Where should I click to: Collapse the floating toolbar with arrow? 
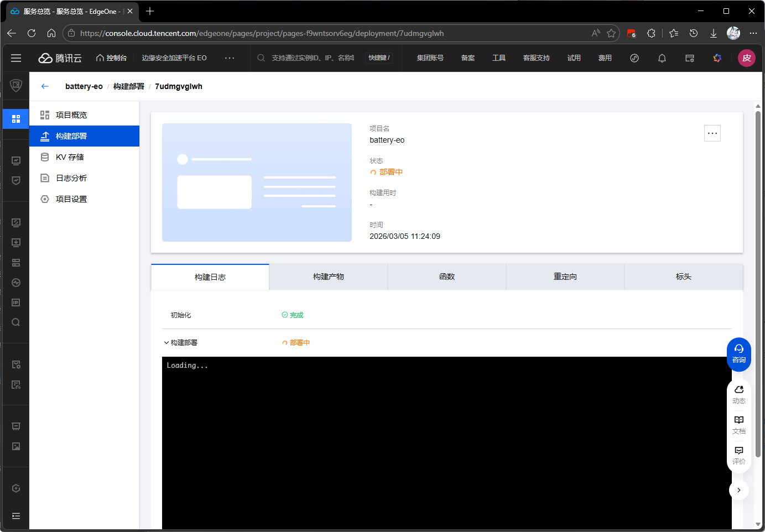tap(739, 490)
